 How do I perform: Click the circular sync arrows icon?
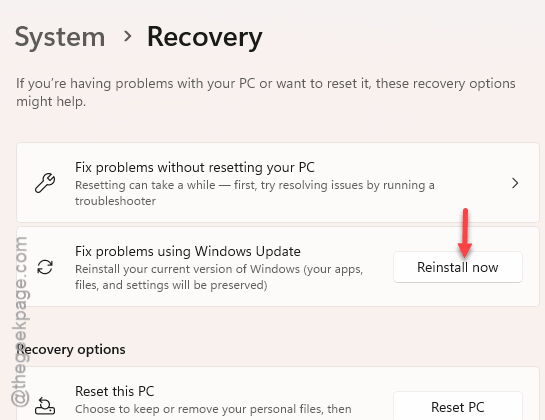tap(45, 267)
